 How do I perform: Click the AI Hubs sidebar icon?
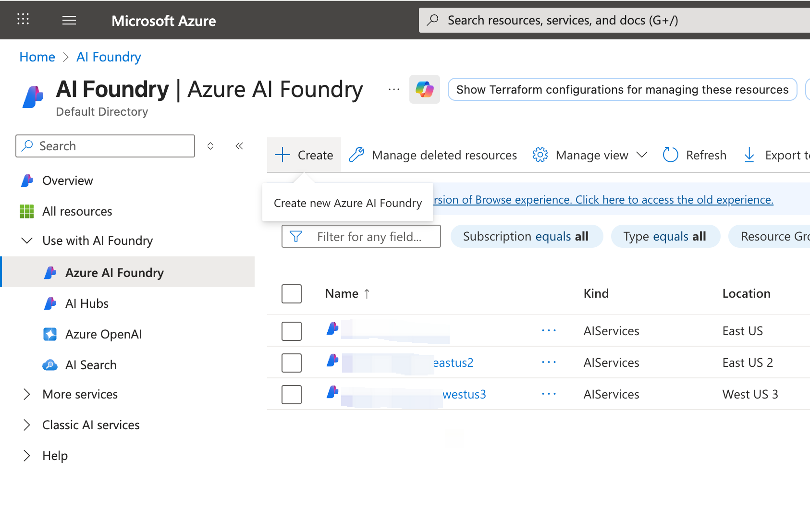pos(50,303)
